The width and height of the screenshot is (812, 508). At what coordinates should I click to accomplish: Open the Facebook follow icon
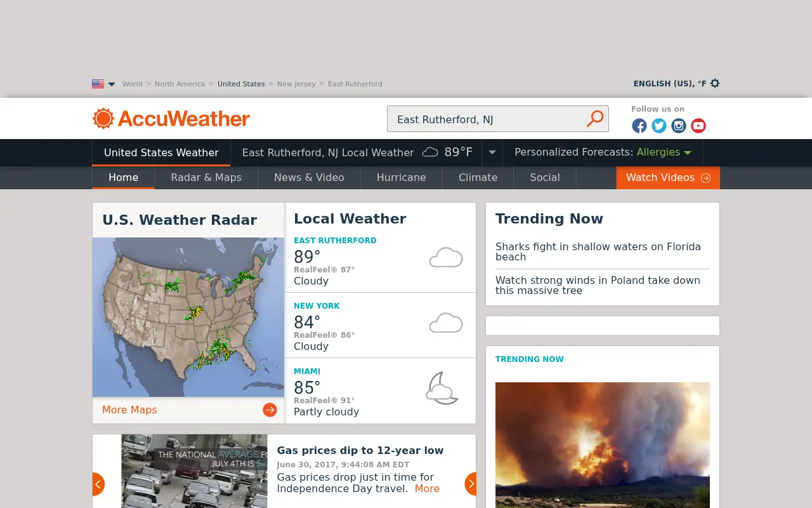pyautogui.click(x=639, y=126)
